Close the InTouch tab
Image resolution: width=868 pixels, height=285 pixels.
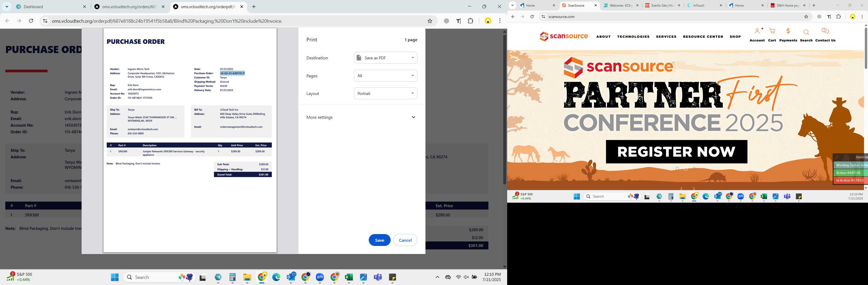721,5
